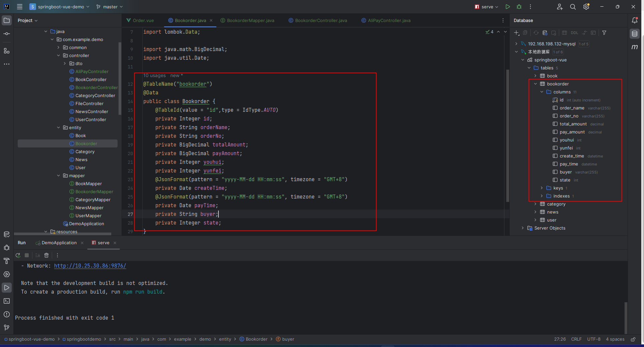Screen dimensions: 644x347
Task: Click the 10 usages inlay hint
Action: pyautogui.click(x=154, y=76)
